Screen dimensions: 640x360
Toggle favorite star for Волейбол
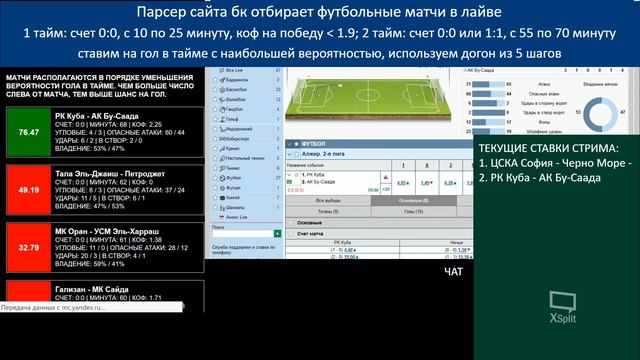216,100
